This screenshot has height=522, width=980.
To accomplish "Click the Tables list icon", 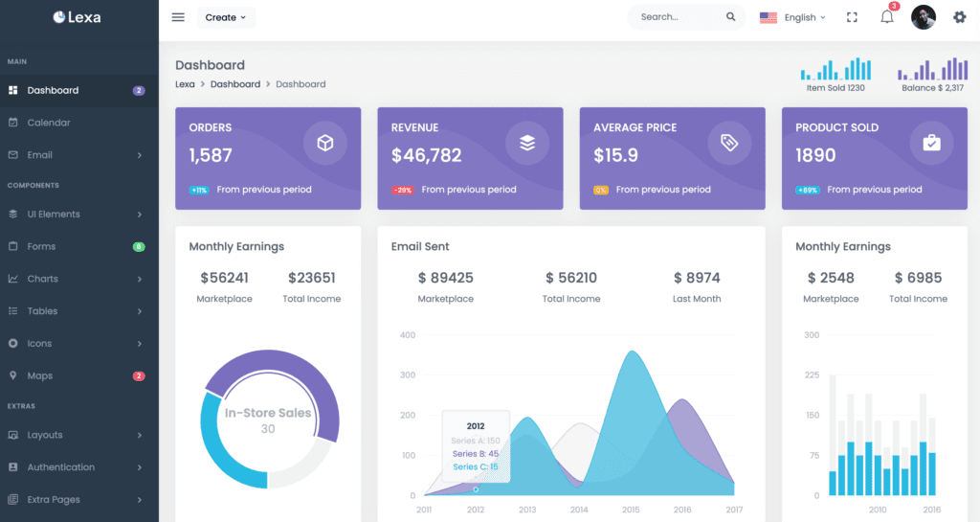I will tap(12, 310).
